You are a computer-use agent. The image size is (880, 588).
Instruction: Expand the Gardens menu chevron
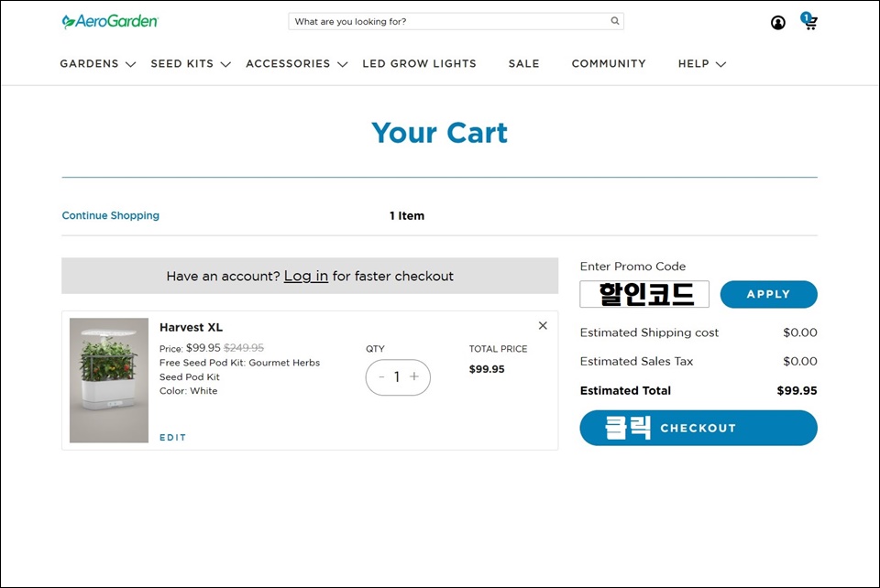pos(131,64)
